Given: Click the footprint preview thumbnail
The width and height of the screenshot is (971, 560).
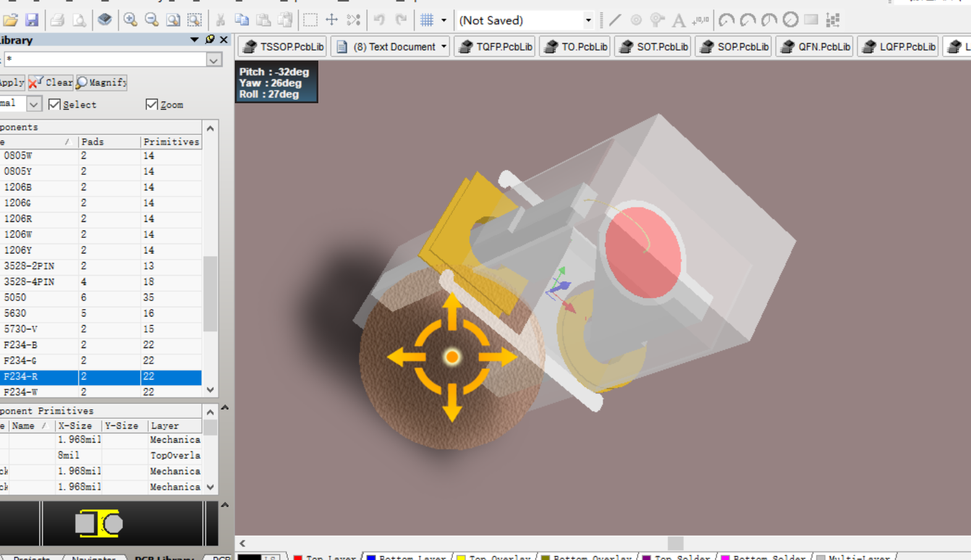Looking at the screenshot, I should [100, 524].
